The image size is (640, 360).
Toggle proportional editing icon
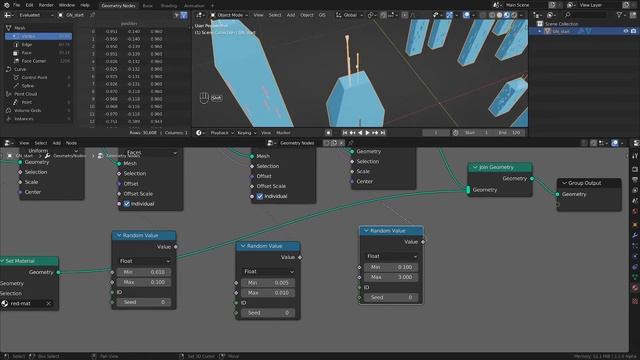click(404, 15)
